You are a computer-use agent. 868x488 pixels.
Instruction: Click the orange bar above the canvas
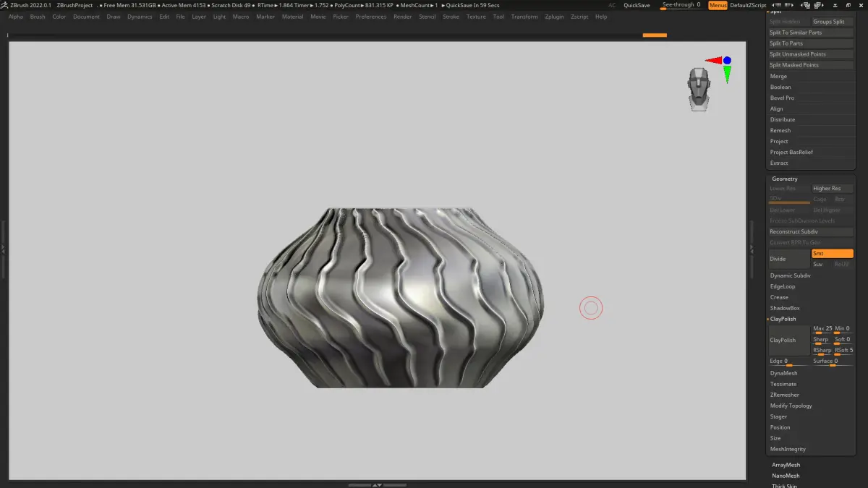(x=655, y=35)
